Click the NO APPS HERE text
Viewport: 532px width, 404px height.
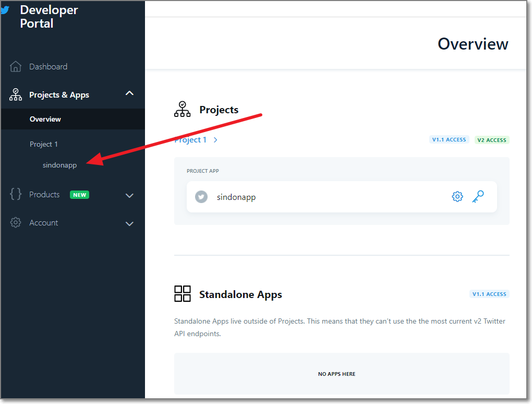tap(336, 374)
